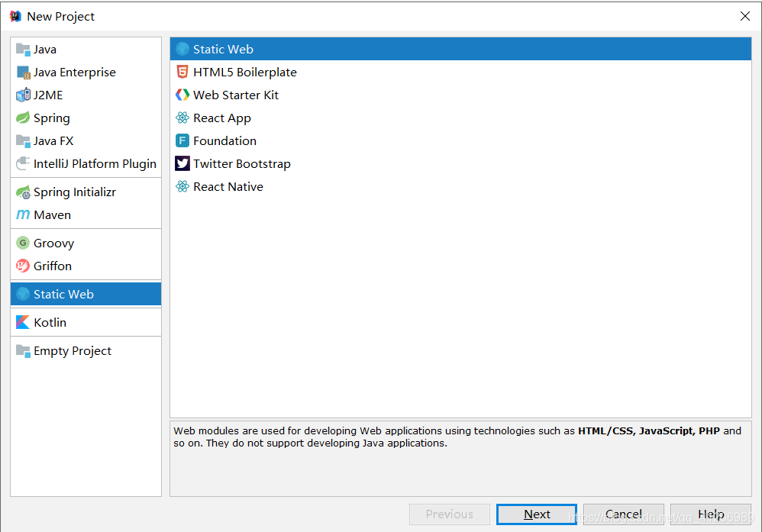Select Kotlin project category

86,322
